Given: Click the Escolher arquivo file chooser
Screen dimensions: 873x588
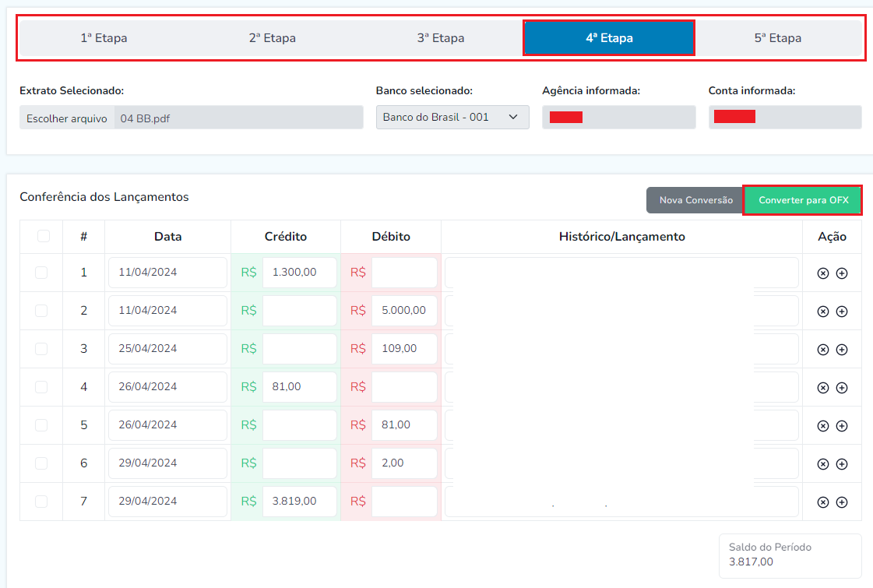Looking at the screenshot, I should (x=67, y=118).
